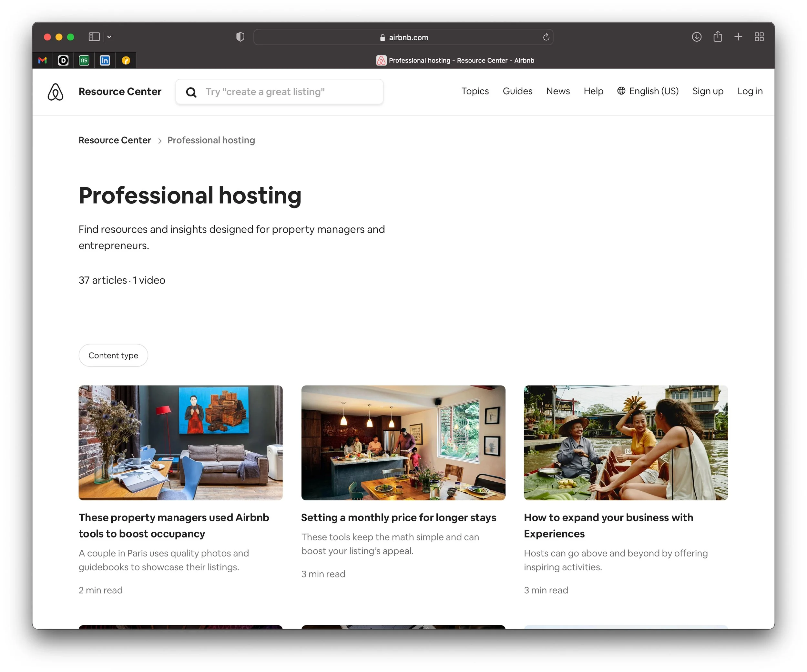Open the Guides menu item
The height and width of the screenshot is (672, 807).
(517, 91)
